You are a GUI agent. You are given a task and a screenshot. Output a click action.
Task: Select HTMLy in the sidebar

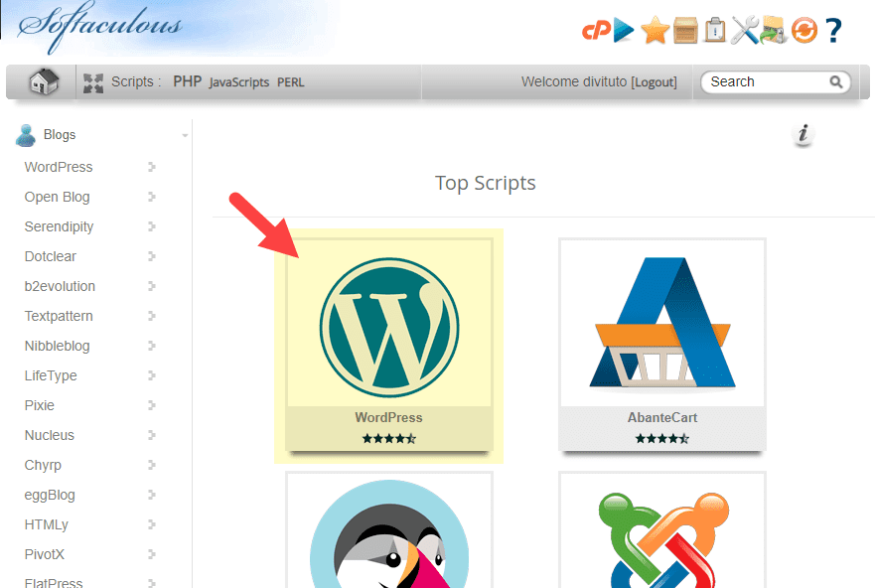pyautogui.click(x=47, y=524)
